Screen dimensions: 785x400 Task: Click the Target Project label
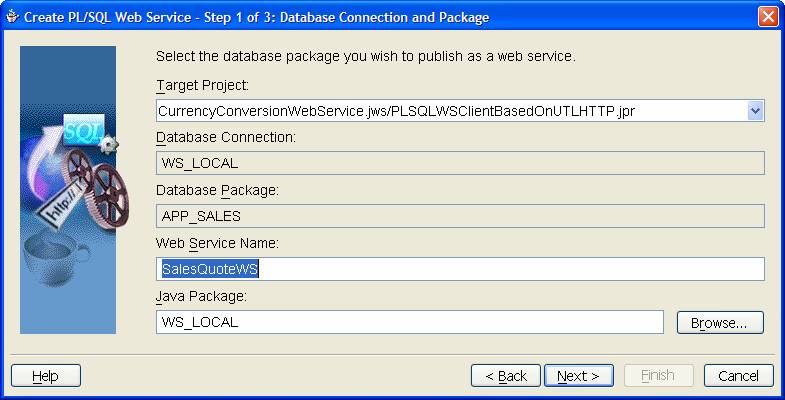[x=202, y=86]
